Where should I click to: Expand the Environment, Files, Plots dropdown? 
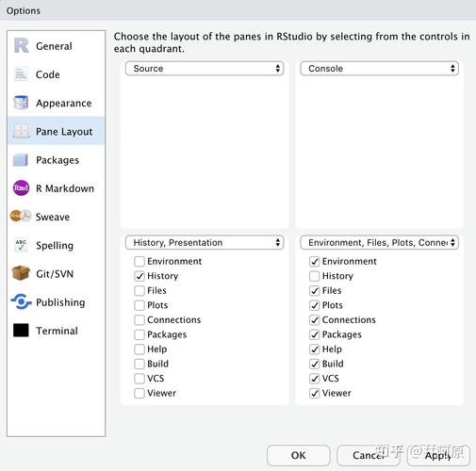380,242
